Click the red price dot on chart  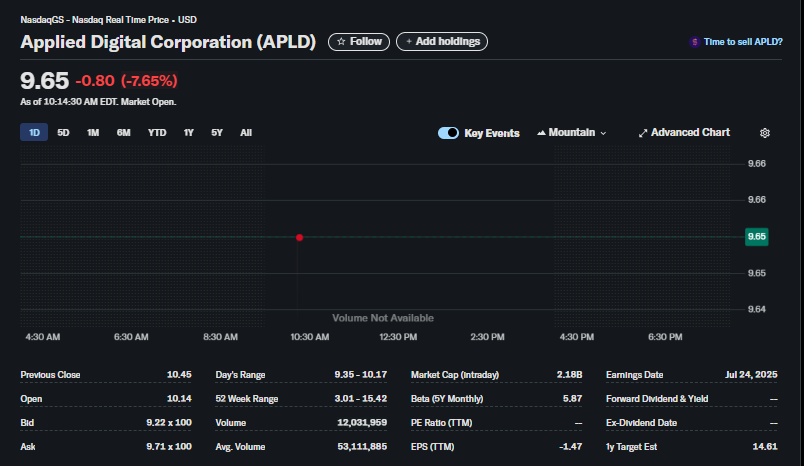(299, 237)
